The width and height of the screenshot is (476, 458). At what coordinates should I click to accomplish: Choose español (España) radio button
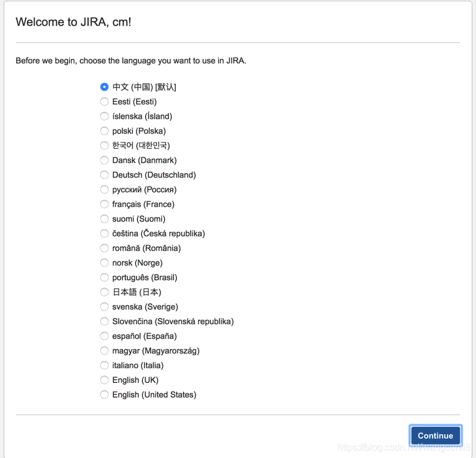click(x=104, y=336)
